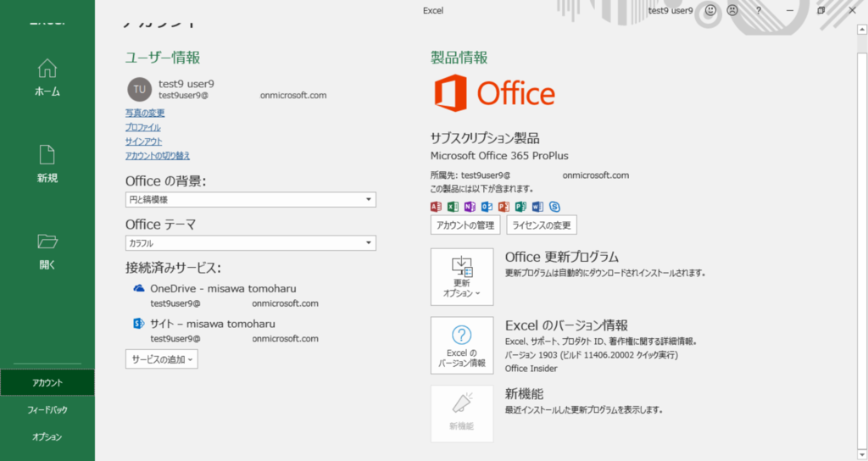Click the OneDrive - misawa tomoharu entry
This screenshot has width=868, height=461.
click(x=223, y=288)
